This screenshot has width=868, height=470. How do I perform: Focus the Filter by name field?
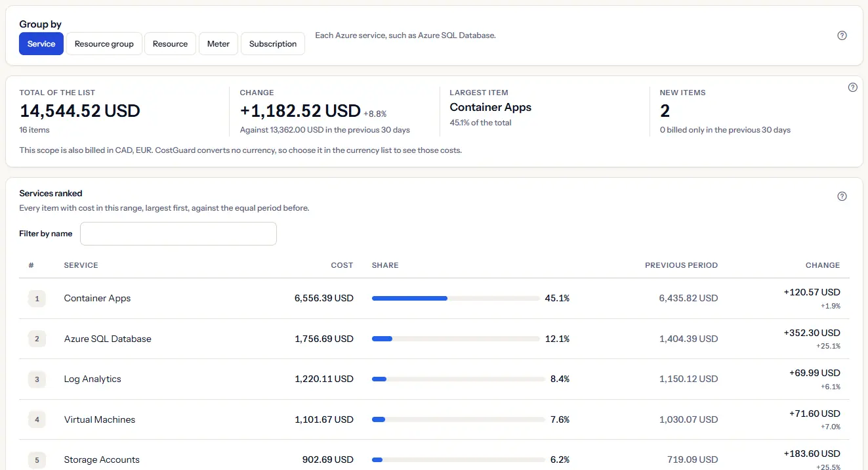(x=178, y=234)
